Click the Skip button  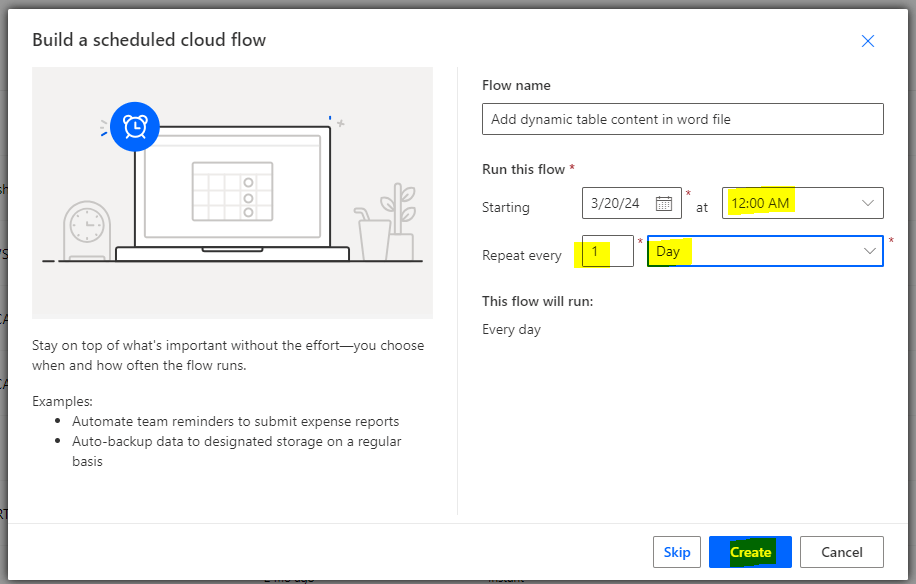(677, 552)
